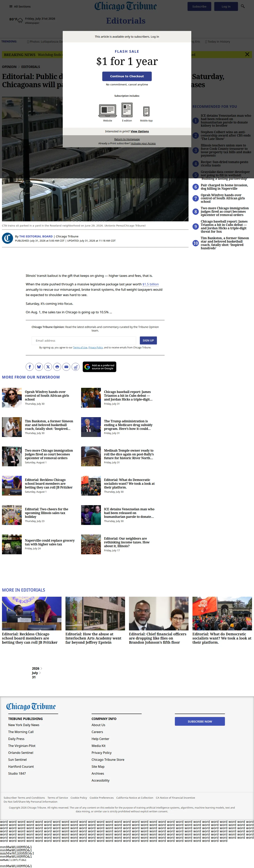Open the newsletter Privacy Policy link
Screen dimensions: 254x868
point(96,347)
